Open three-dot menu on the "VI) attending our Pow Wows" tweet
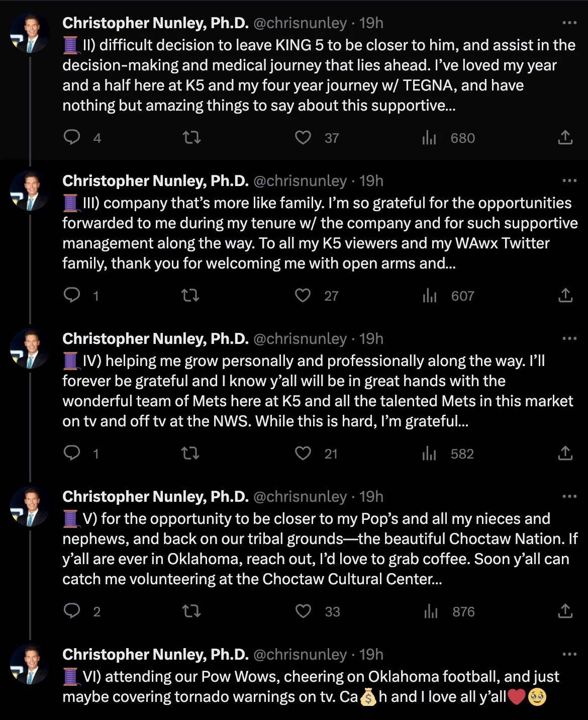The image size is (588, 720). tap(569, 654)
